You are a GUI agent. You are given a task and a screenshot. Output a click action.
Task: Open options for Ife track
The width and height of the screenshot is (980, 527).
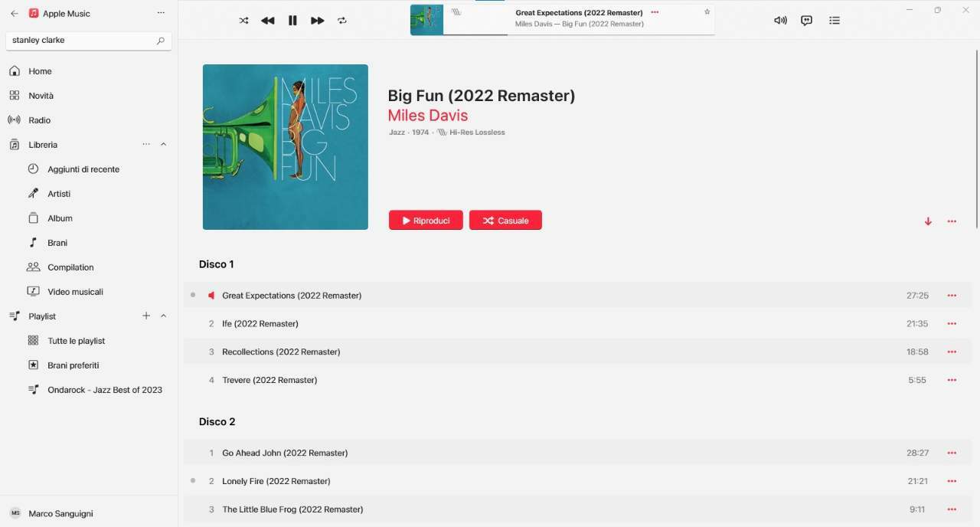952,324
